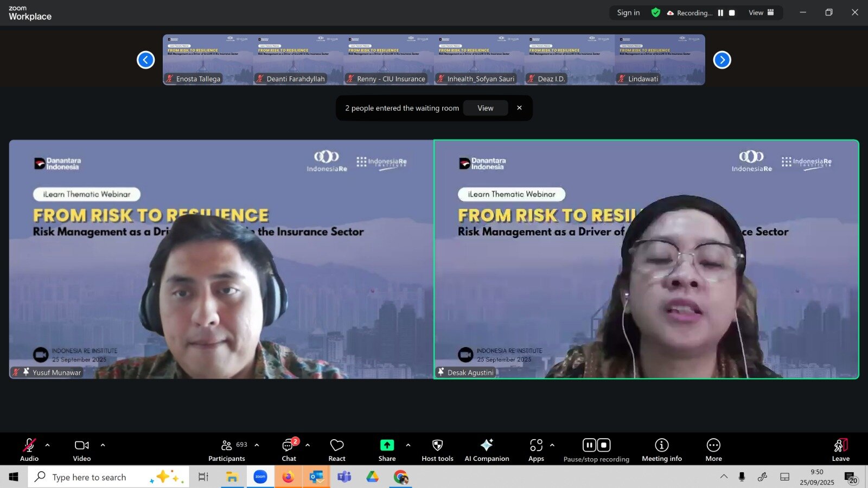Show Meeting info
Screen dimensions: 868x488
click(x=661, y=445)
